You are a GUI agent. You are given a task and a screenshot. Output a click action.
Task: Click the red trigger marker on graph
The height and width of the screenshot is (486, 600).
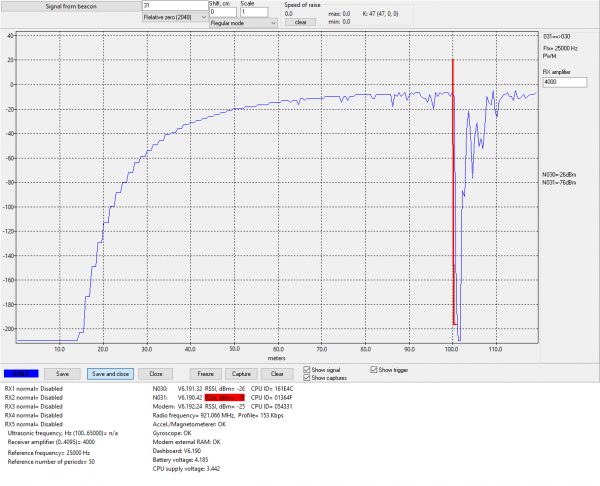(453, 191)
